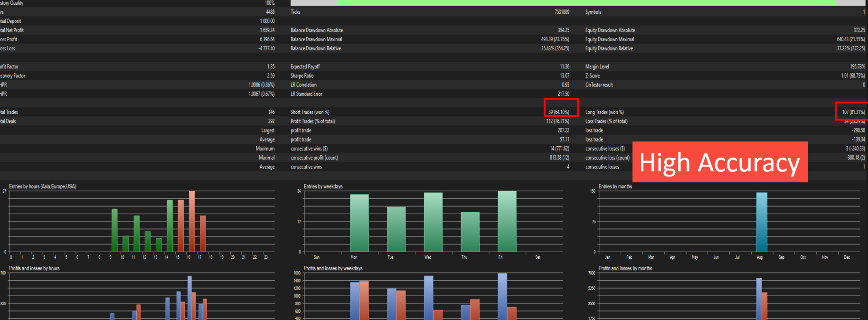
Task: Click the consecutive losses value 3 (-240.33)
Action: point(856,149)
